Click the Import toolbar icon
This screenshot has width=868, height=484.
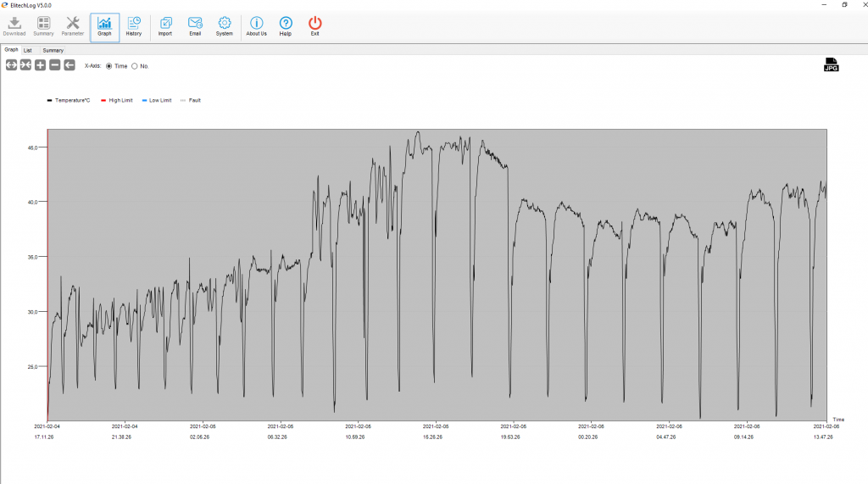click(x=165, y=26)
